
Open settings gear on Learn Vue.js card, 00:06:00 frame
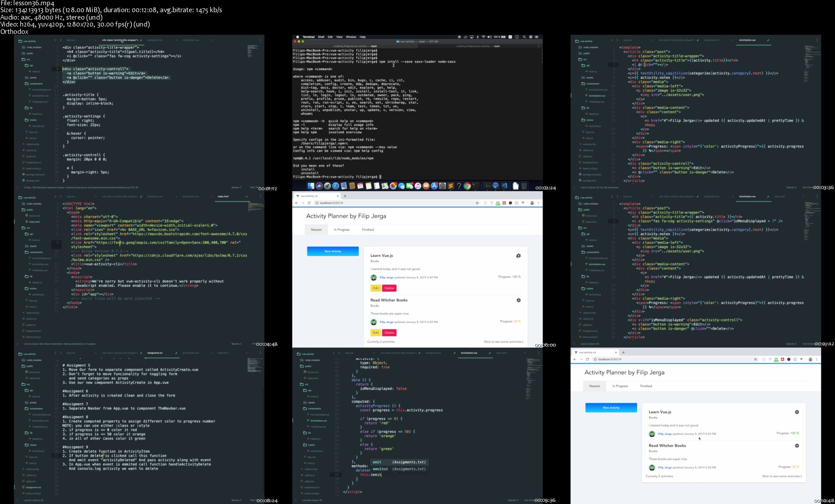tap(518, 256)
